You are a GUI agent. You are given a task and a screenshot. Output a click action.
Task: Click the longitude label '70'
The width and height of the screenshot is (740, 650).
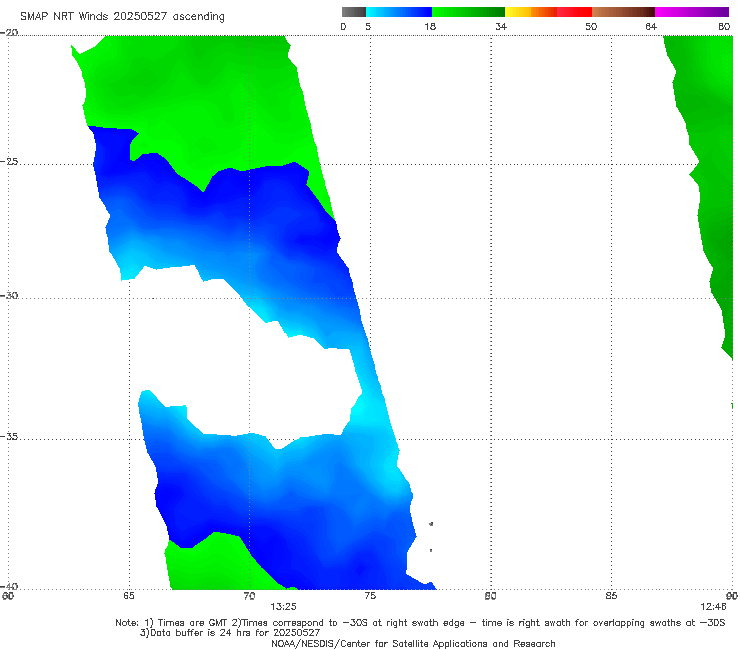[x=249, y=596]
